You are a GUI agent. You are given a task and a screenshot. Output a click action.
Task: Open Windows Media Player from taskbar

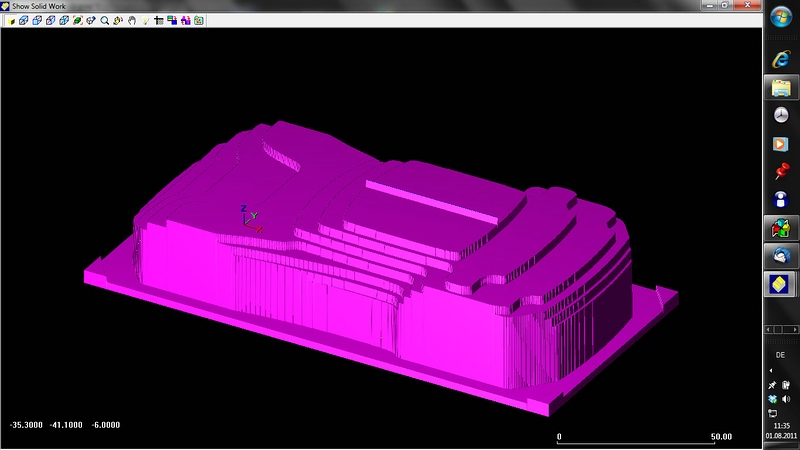(781, 144)
